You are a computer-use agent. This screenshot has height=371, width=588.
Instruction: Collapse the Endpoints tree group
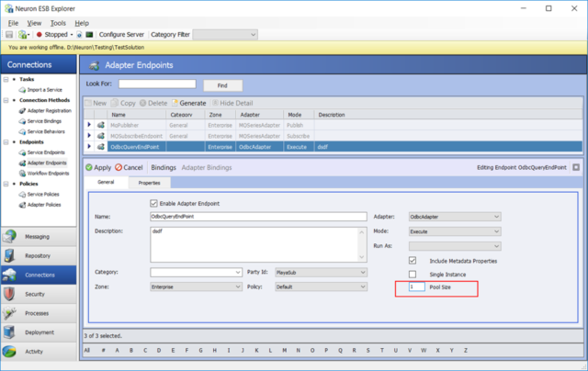pyautogui.click(x=6, y=142)
